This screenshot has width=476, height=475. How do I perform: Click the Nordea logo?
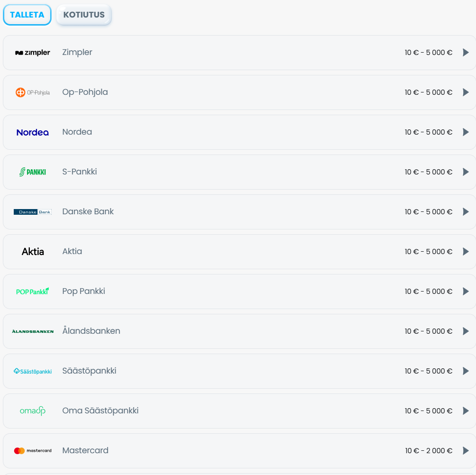pos(33,132)
